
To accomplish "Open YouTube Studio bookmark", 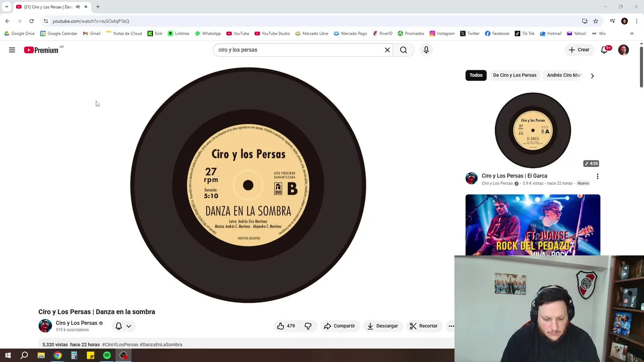I will pos(272,34).
